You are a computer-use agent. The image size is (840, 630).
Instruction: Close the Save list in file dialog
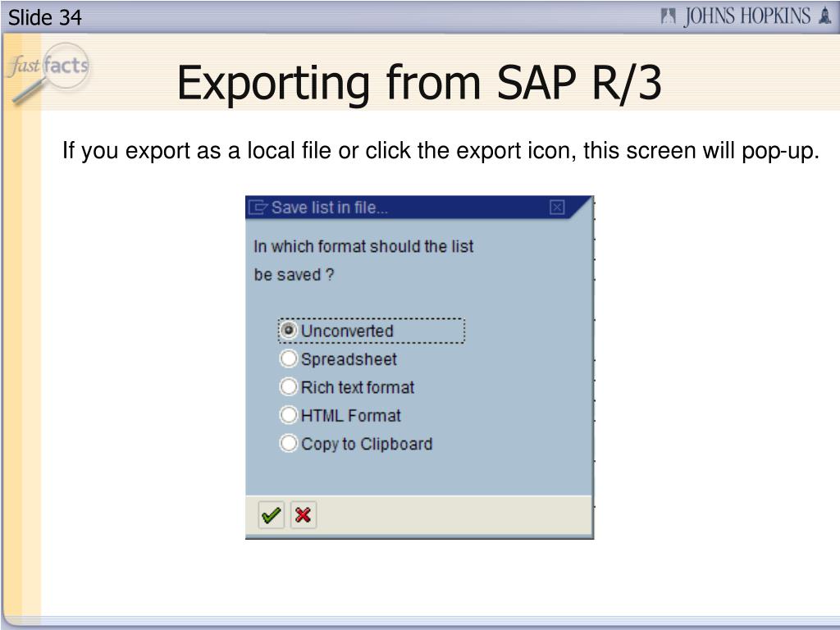(x=557, y=208)
